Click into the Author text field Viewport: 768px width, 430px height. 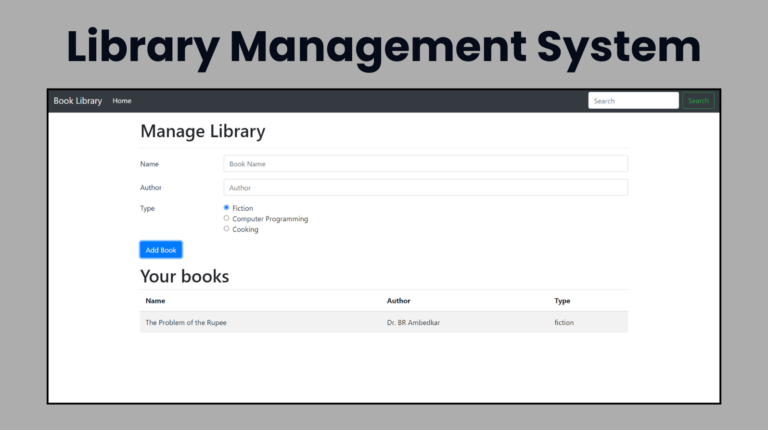tap(425, 187)
